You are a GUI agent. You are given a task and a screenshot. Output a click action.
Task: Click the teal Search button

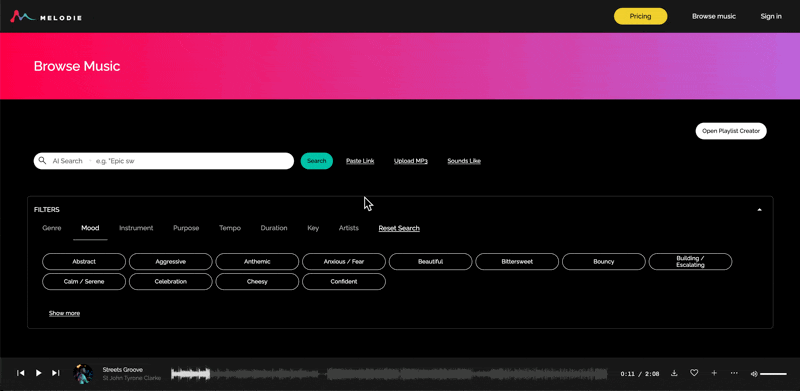(x=317, y=161)
